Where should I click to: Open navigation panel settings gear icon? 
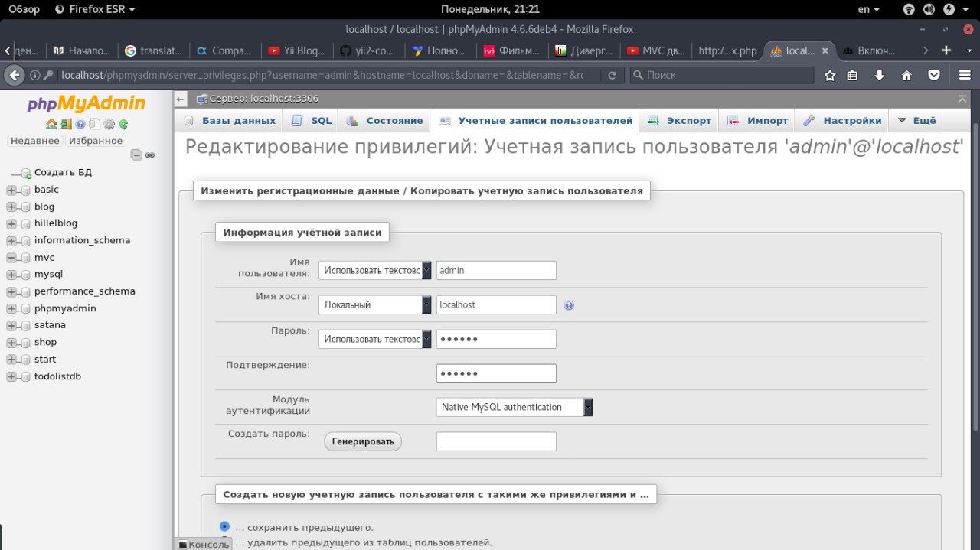pos(109,124)
